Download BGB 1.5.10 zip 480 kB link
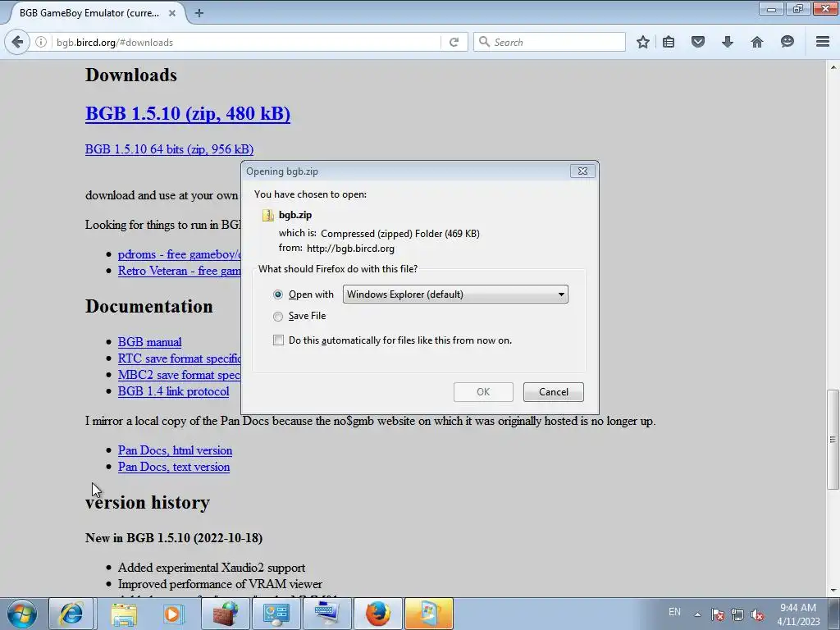This screenshot has height=630, width=840. pyautogui.click(x=188, y=113)
